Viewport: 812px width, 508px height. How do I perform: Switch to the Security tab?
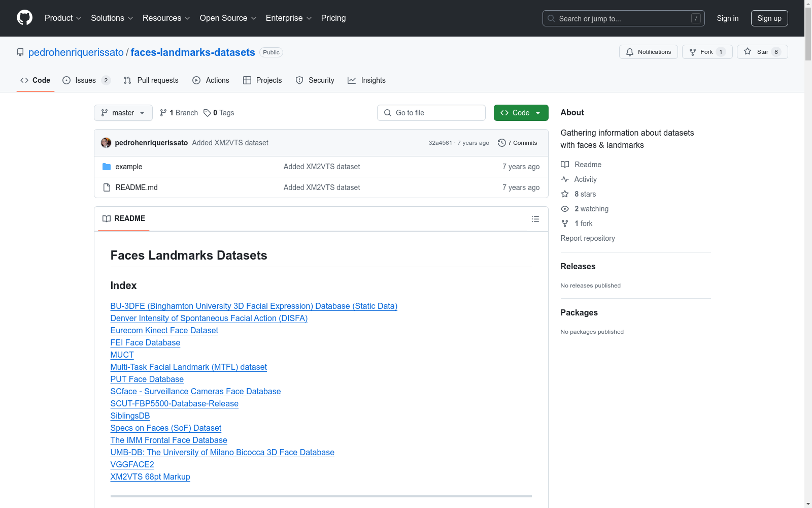[315, 80]
